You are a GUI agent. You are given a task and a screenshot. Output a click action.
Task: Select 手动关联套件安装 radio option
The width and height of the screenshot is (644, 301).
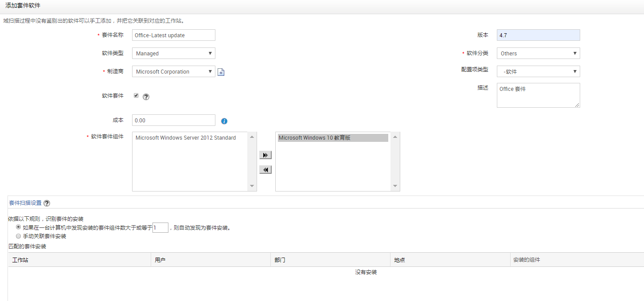coord(18,236)
